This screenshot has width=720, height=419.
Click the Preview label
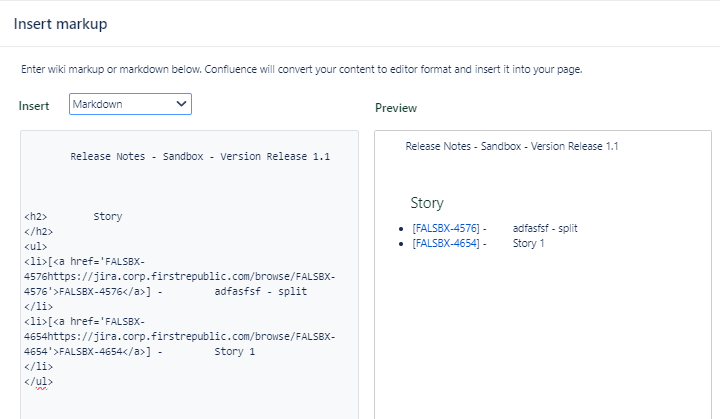[x=396, y=108]
